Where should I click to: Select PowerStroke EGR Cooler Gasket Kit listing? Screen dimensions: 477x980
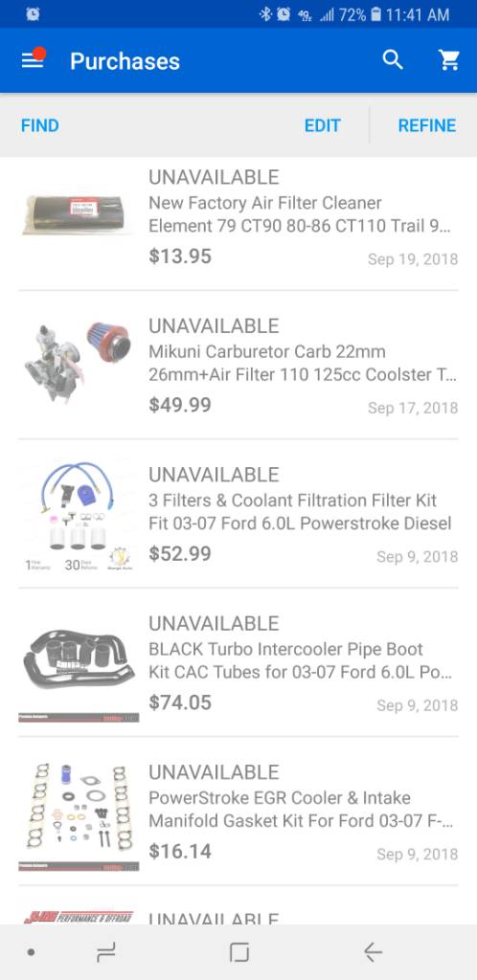238,812
